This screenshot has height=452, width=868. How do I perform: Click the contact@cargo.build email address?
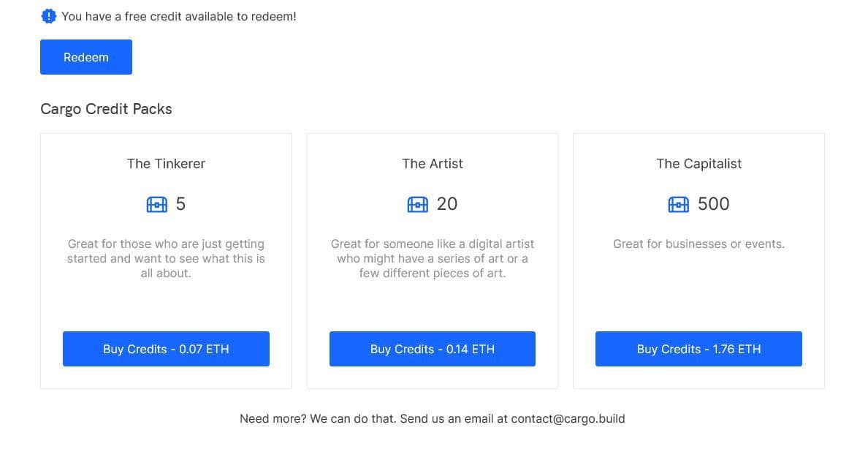[568, 419]
